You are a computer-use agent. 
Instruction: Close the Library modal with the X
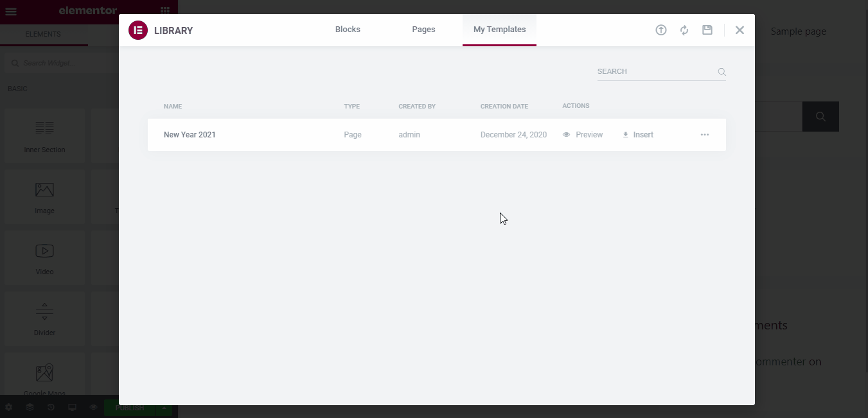(x=740, y=30)
